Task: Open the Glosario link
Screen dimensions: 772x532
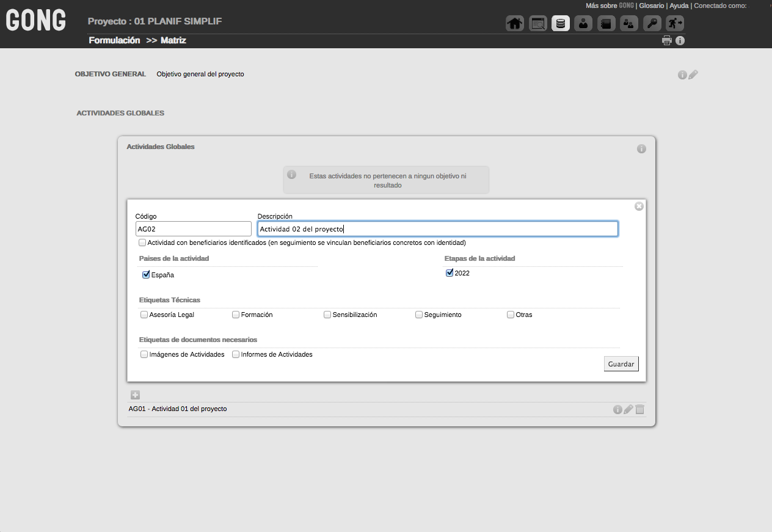Action: [x=651, y=5]
